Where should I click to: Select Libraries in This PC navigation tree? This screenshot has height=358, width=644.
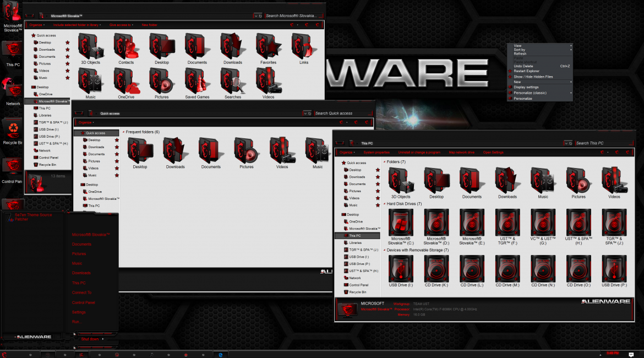click(x=355, y=243)
